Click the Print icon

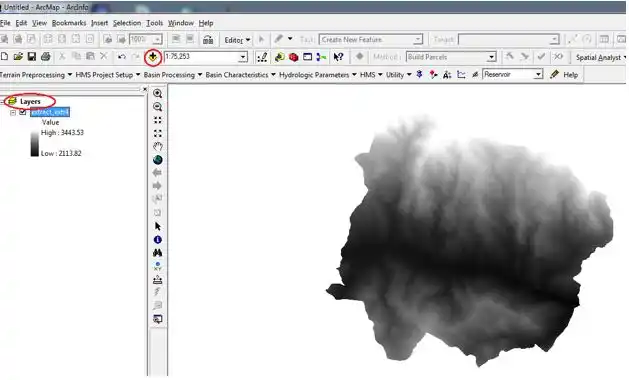45,57
